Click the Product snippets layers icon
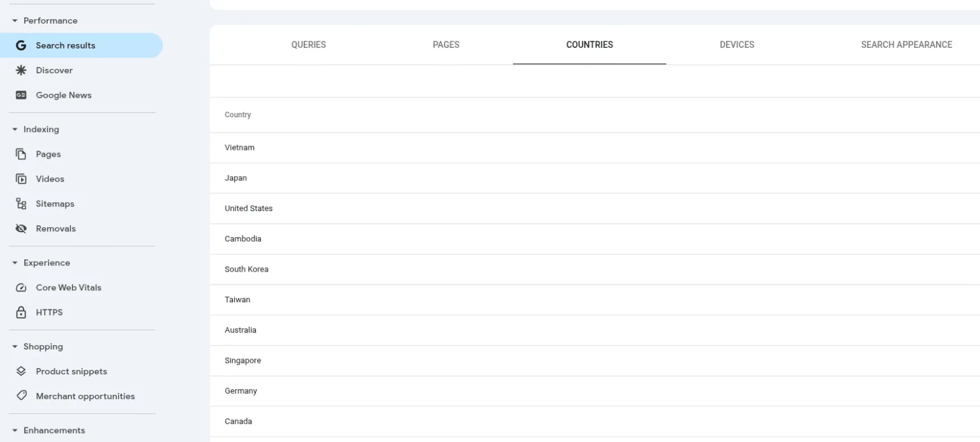Image resolution: width=980 pixels, height=442 pixels. (21, 371)
